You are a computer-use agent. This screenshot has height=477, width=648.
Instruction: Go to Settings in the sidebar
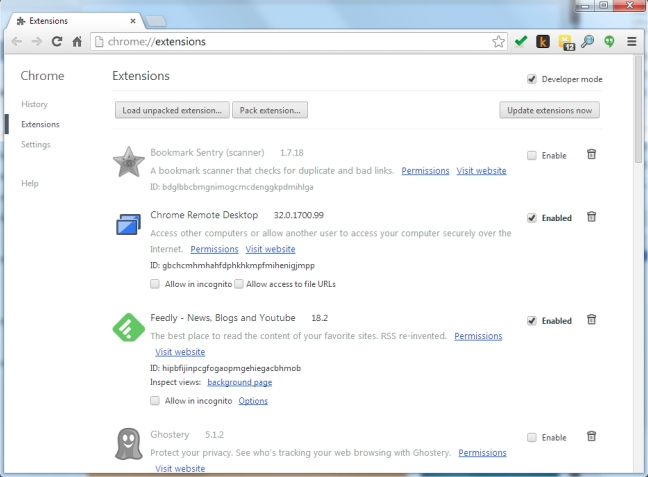pos(36,145)
